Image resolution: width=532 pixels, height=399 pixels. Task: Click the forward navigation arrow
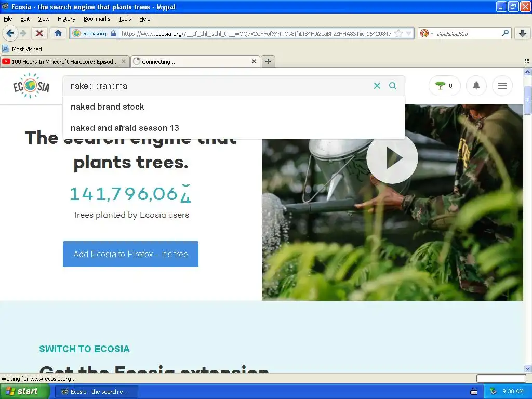23,33
